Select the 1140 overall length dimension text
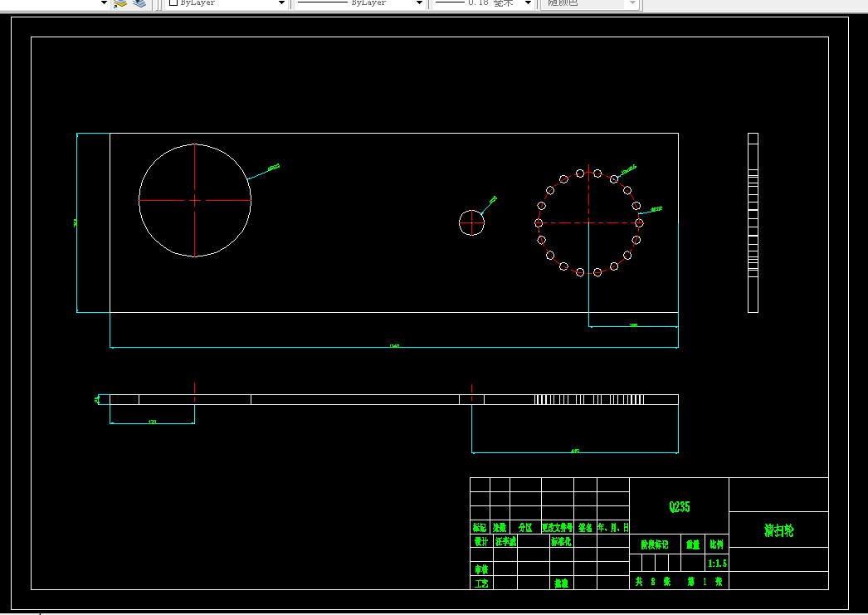 pyautogui.click(x=394, y=346)
